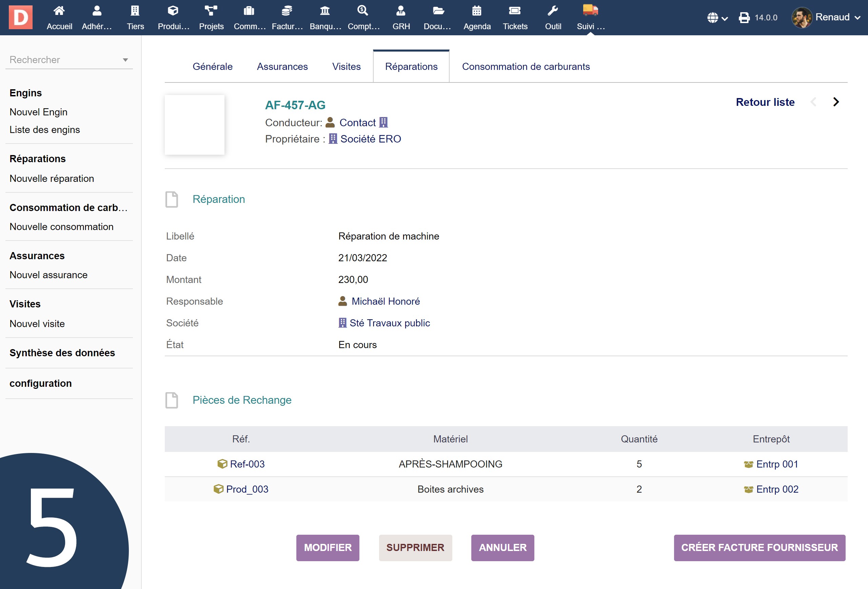Click the box icon beside Prod_003
Screen dimensions: 868x589
coord(218,489)
